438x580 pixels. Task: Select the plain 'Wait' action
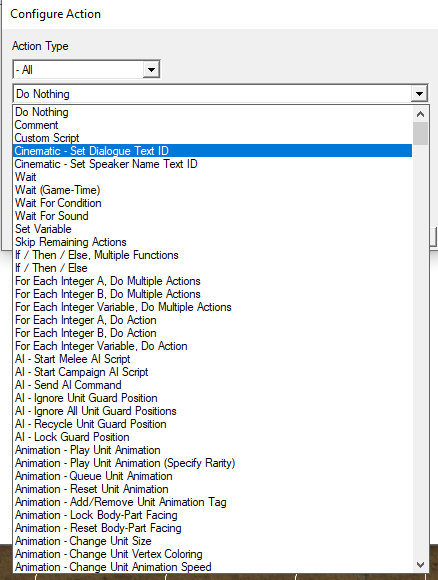tap(213, 177)
